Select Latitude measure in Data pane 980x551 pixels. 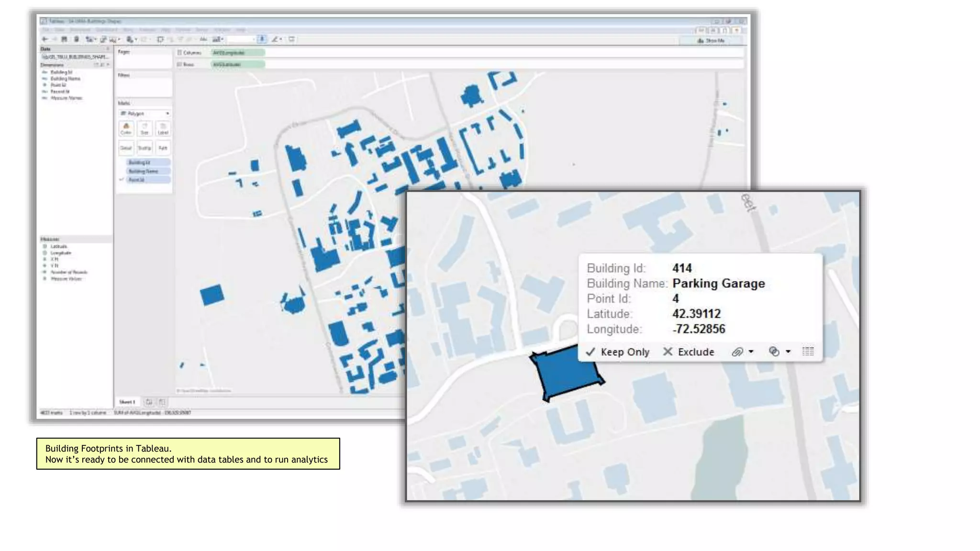[x=58, y=246]
